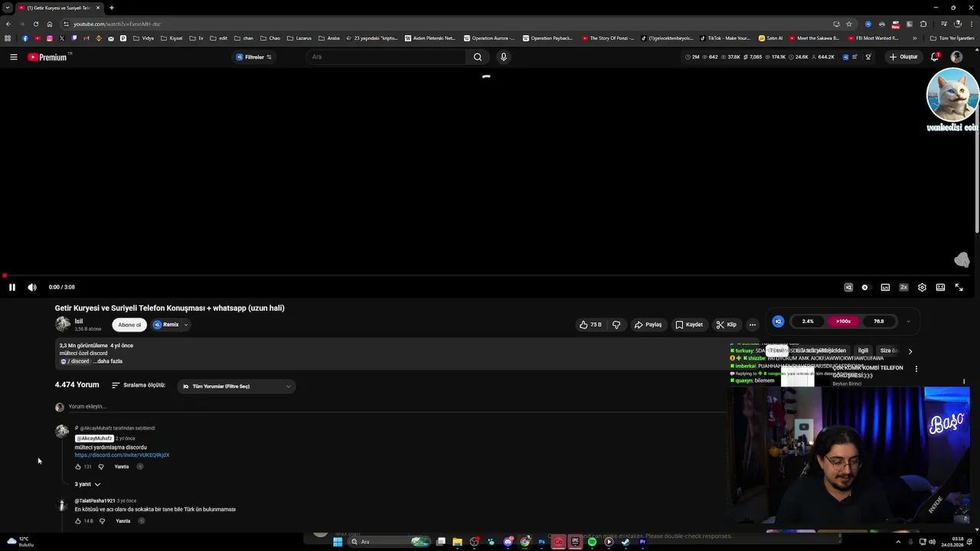
Task: Open the notifications bell
Action: (x=935, y=57)
